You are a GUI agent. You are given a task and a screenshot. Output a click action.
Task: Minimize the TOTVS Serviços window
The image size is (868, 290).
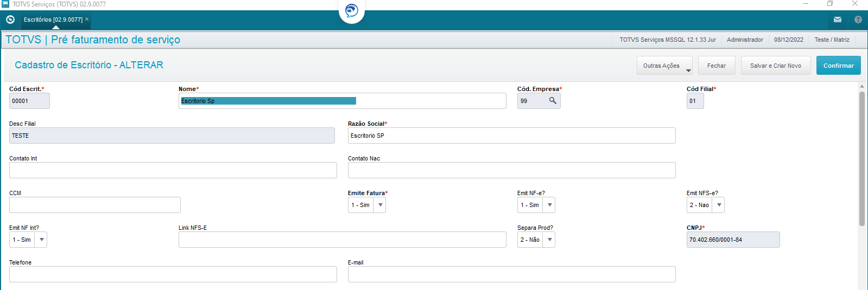(806, 4)
